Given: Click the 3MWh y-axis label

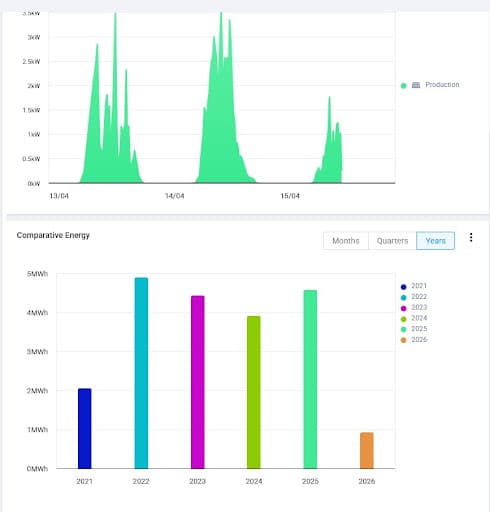Looking at the screenshot, I should tap(37, 352).
